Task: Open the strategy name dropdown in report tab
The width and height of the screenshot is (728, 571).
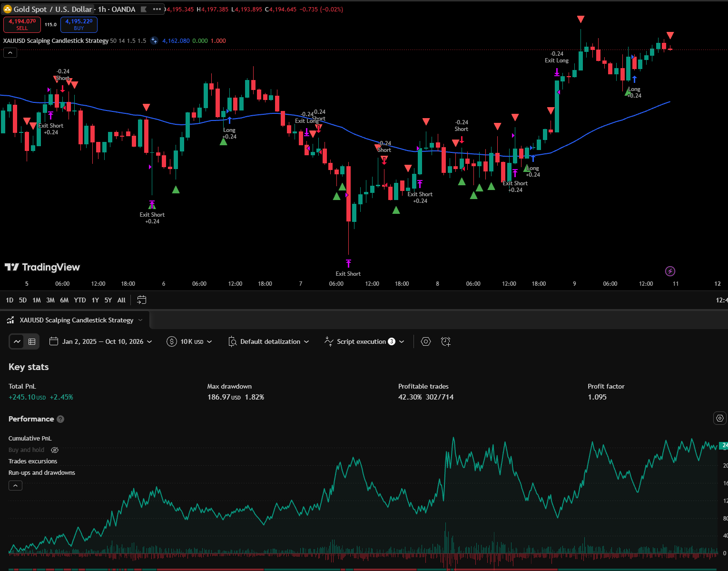Action: coord(140,320)
